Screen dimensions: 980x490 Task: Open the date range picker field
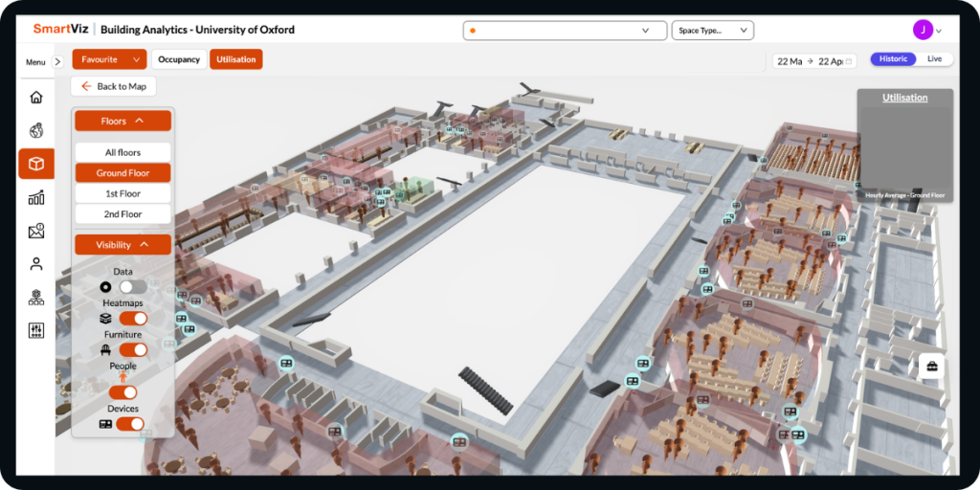point(813,61)
